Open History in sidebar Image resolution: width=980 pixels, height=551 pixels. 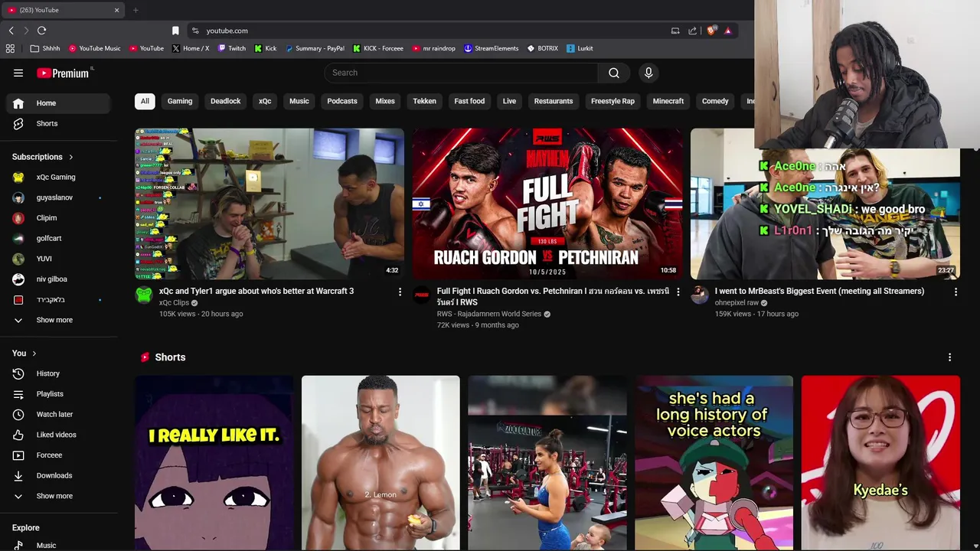pyautogui.click(x=58, y=373)
